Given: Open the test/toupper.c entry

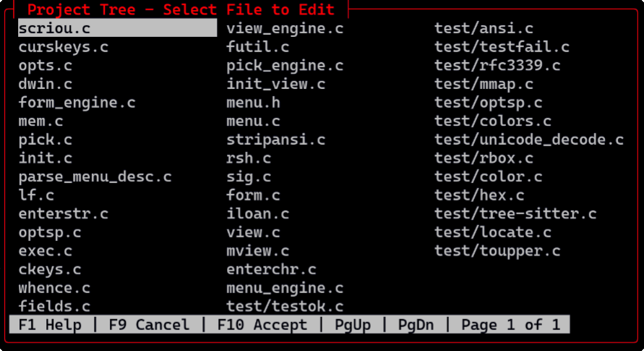Looking at the screenshot, I should tap(497, 251).
